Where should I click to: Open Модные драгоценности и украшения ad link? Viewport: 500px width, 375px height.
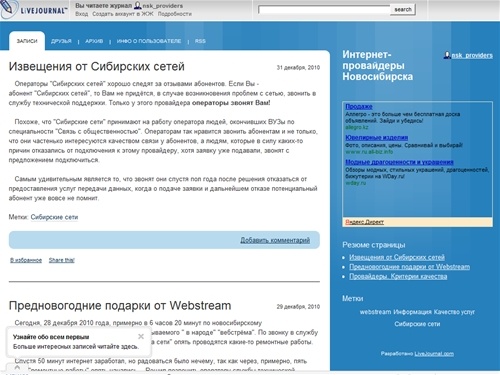[399, 162]
